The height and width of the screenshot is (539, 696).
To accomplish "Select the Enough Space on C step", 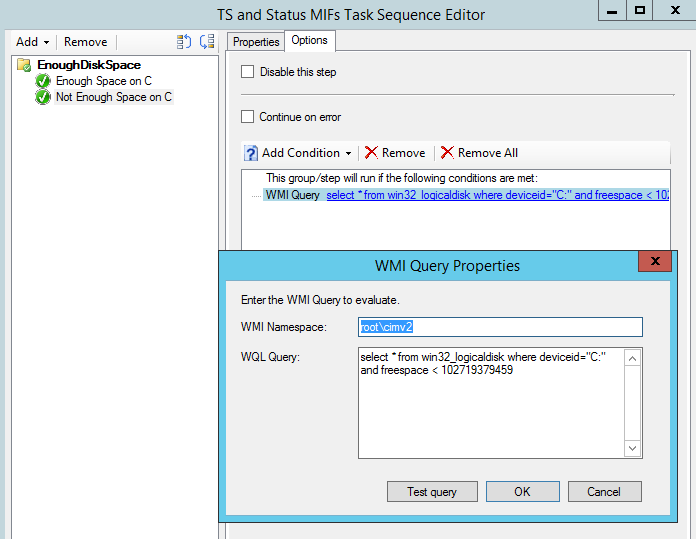I will click(x=104, y=81).
